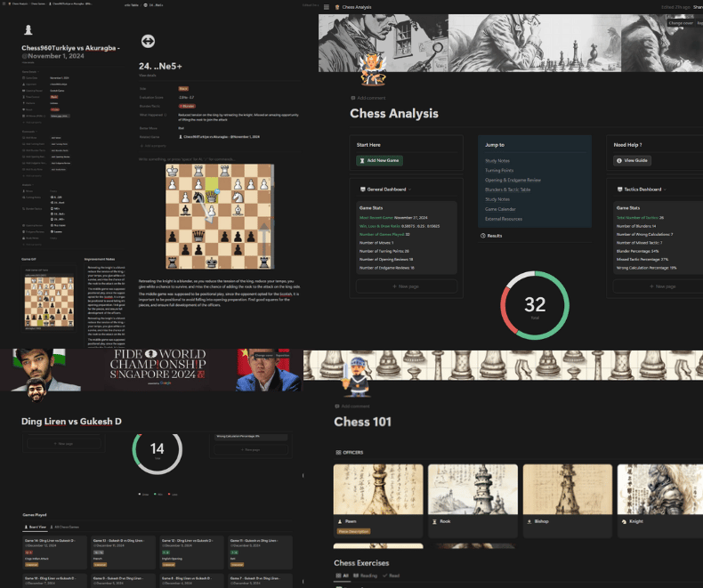Image resolution: width=703 pixels, height=588 pixels.
Task: Click the double-arrow icon above 24. ..Ne5+
Action: [x=148, y=41]
